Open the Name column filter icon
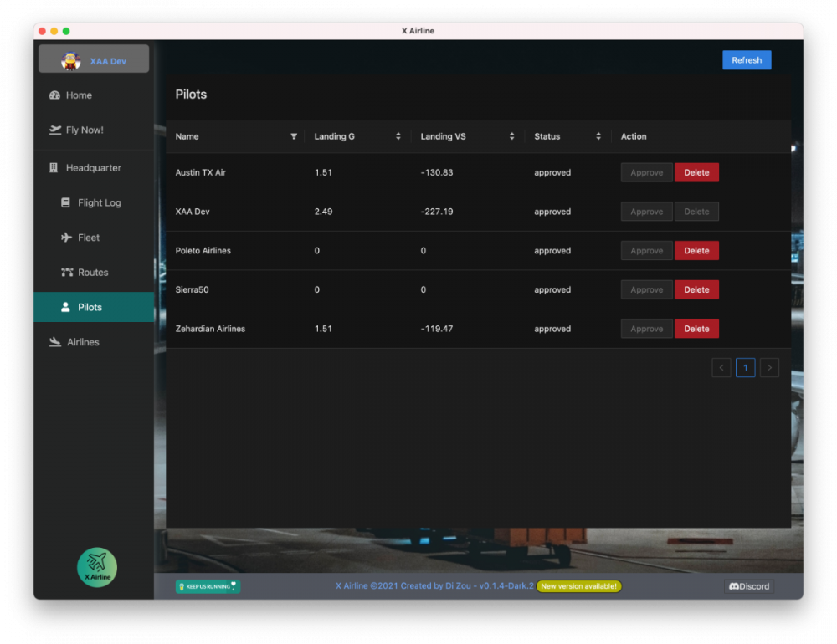Viewport: 837px width, 644px height. [x=294, y=136]
